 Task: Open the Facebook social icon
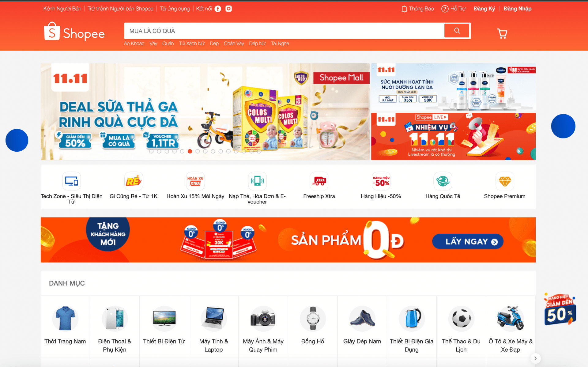click(x=218, y=9)
